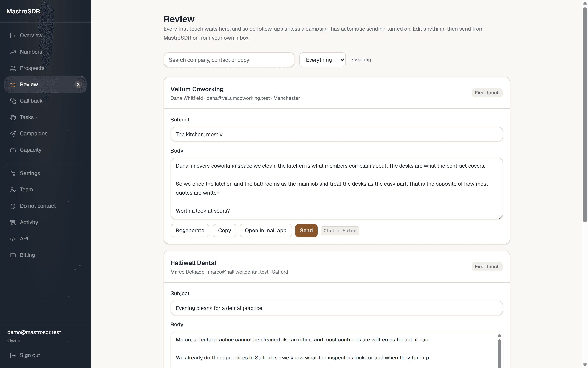The height and width of the screenshot is (368, 588).
Task: Click the Vellum Coworking body text area
Action: pos(336,188)
